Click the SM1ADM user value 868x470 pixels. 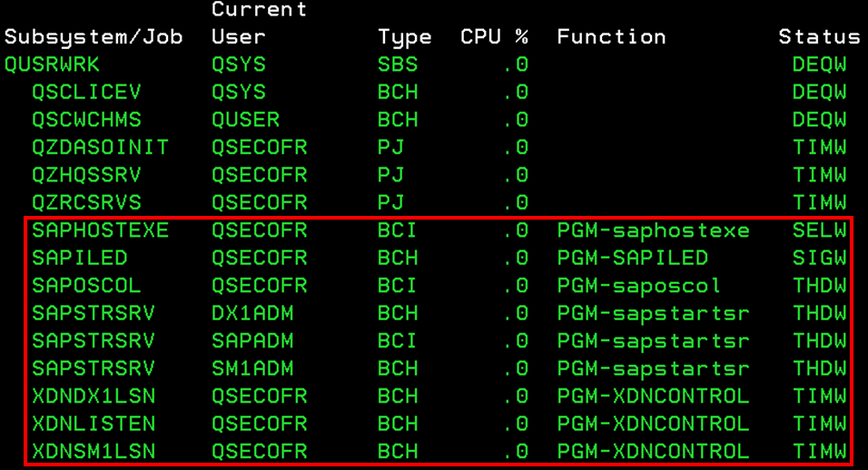[x=252, y=368]
